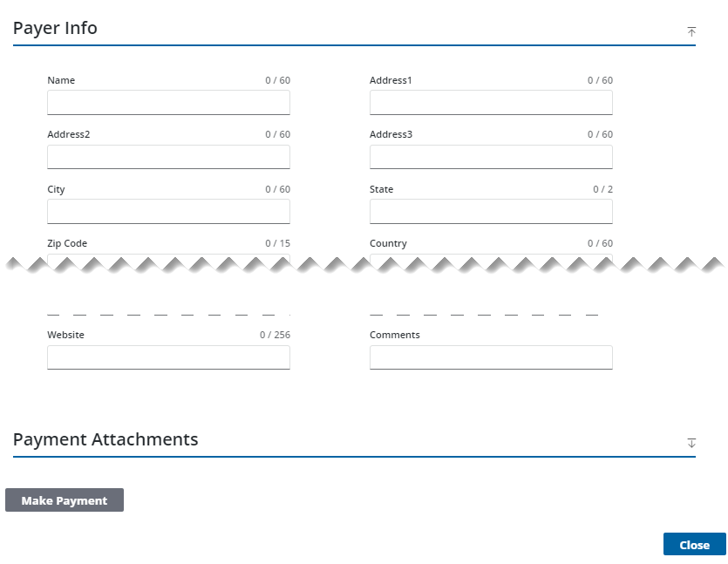Click the Payer Info section heading
This screenshot has width=728, height=564.
(x=55, y=28)
